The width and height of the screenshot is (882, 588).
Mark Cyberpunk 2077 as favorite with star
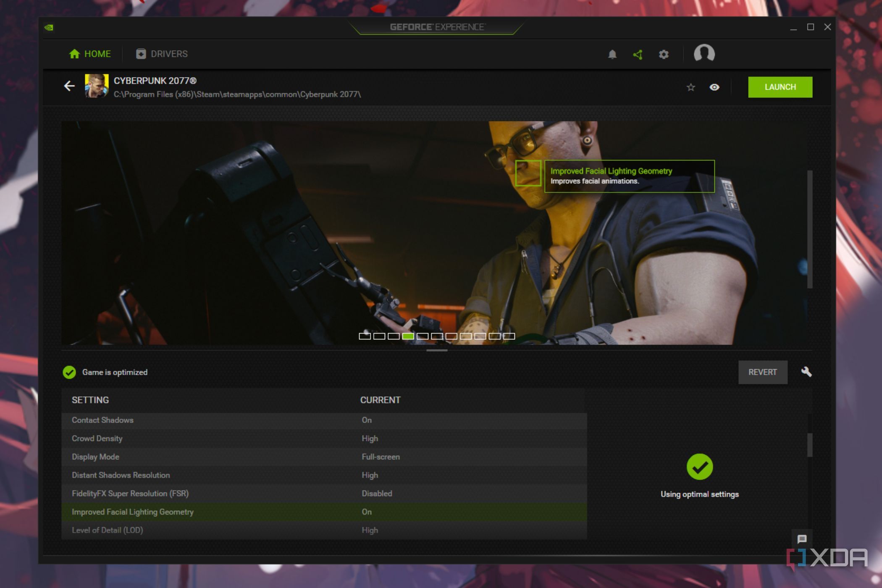click(691, 87)
